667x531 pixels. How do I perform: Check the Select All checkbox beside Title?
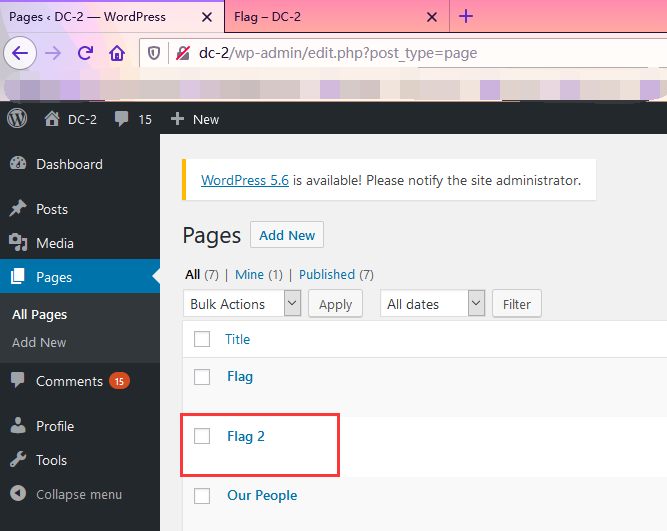pyautogui.click(x=202, y=339)
